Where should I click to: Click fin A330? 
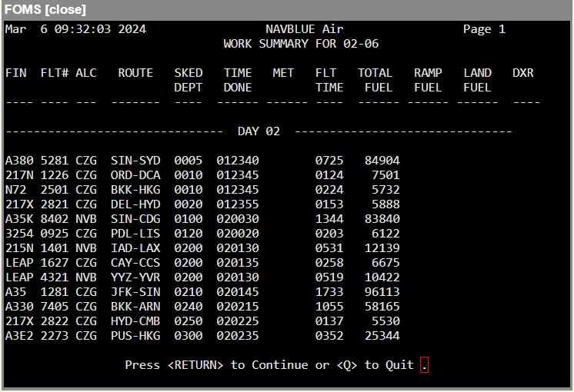pyautogui.click(x=19, y=307)
